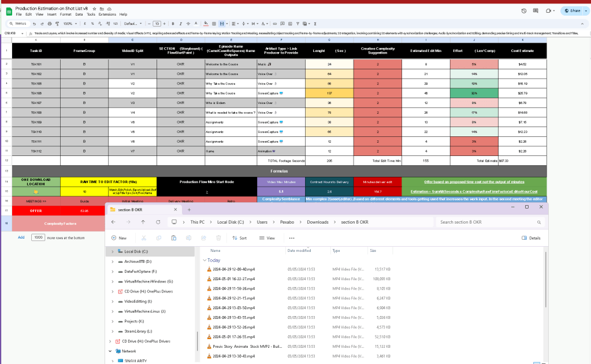Click the Share button
The width and height of the screenshot is (591, 364).
click(x=573, y=11)
